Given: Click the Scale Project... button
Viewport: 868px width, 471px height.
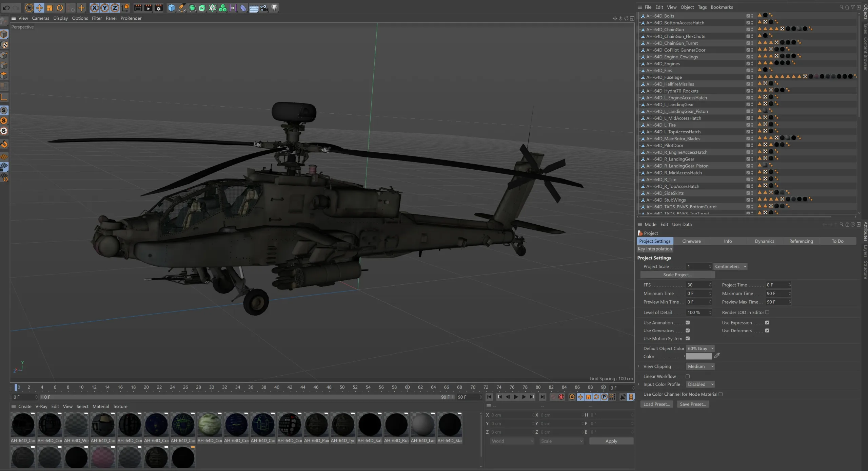Looking at the screenshot, I should click(x=677, y=275).
